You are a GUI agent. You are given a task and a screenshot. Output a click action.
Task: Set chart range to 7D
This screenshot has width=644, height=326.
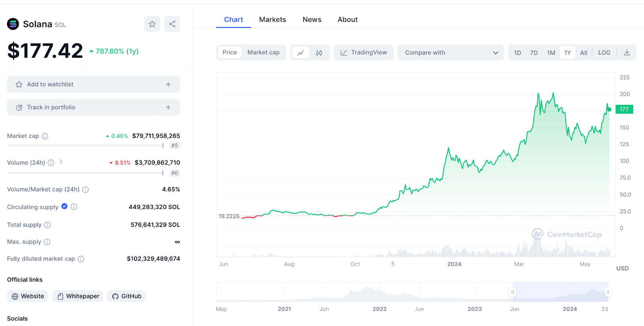click(534, 53)
